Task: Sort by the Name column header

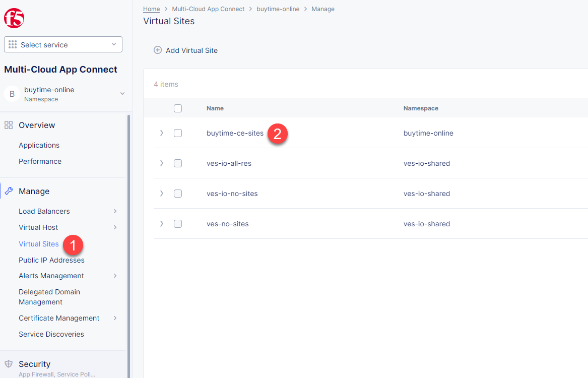Action: click(215, 108)
